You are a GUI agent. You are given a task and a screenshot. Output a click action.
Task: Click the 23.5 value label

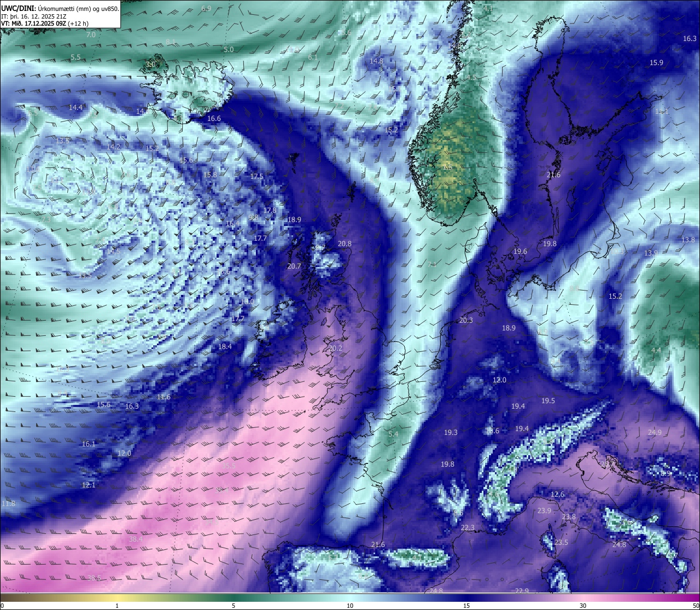561,543
